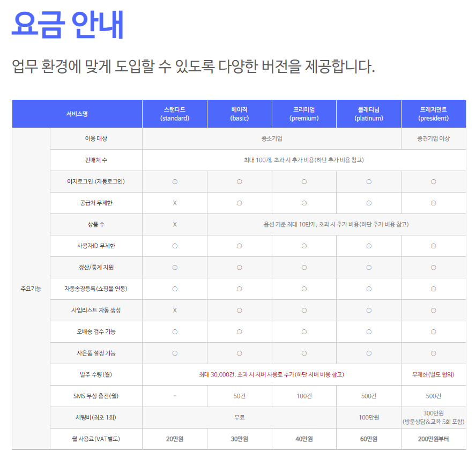Click the 공급처 무제한 row label
This screenshot has width=476, height=450.
tap(96, 203)
